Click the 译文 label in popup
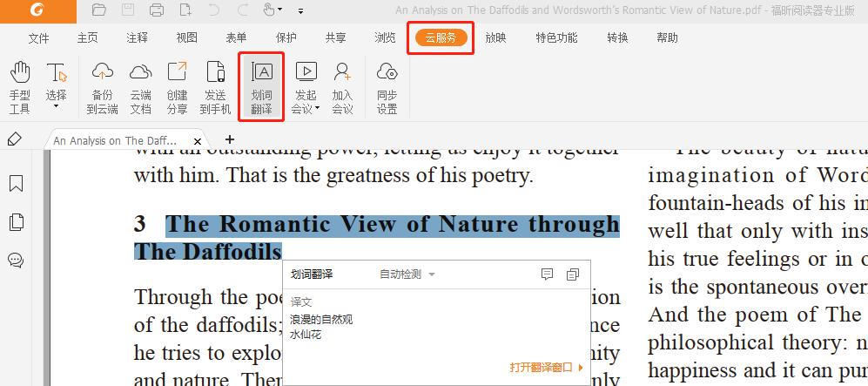 [301, 302]
